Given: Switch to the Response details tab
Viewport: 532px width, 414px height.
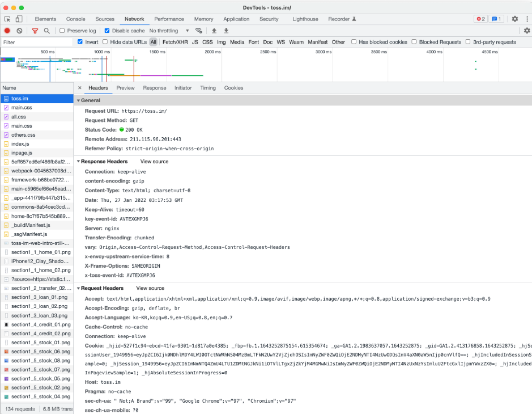Looking at the screenshot, I should coord(154,88).
